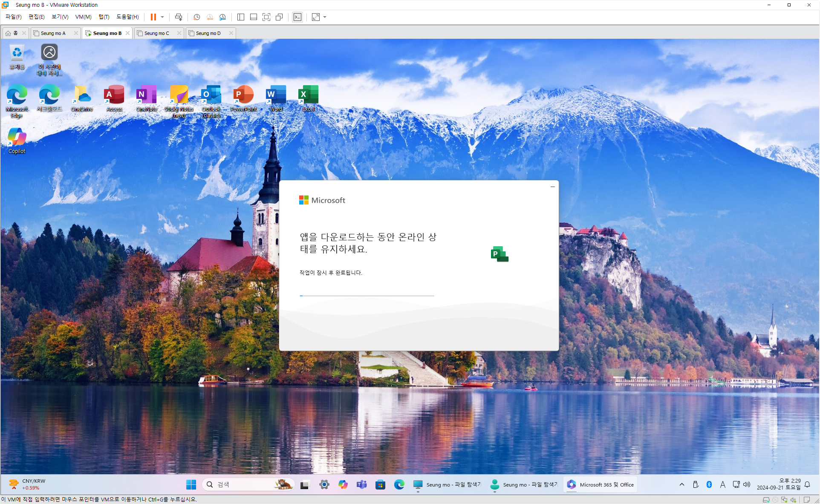
Task: Open the VM(M) menu
Action: point(83,17)
